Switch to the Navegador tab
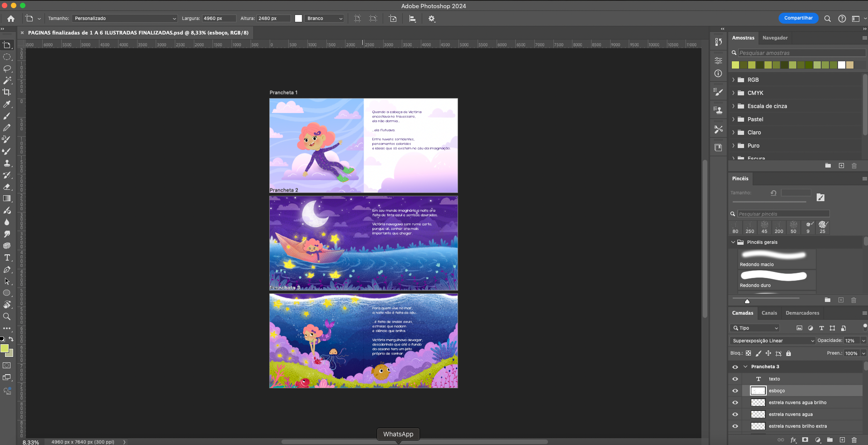The height and width of the screenshot is (445, 868). coord(775,38)
